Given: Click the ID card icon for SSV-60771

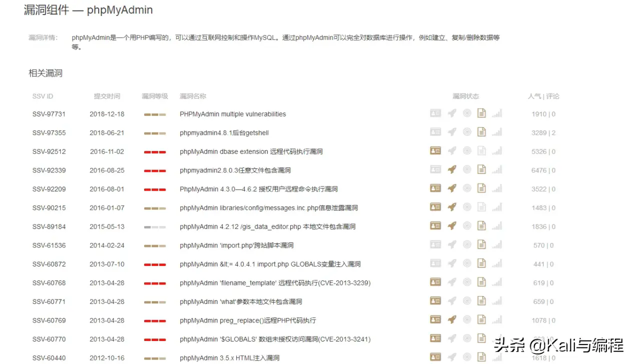Looking at the screenshot, I should click(x=435, y=301).
